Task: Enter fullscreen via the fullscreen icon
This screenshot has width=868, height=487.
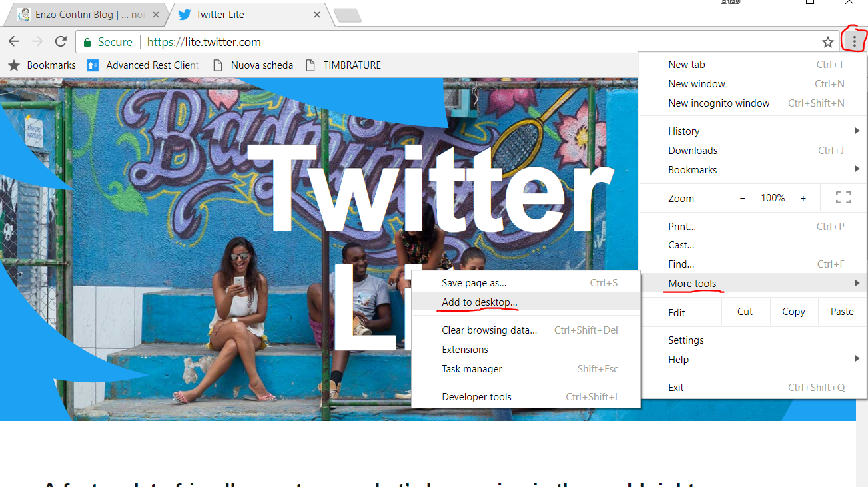Action: click(x=843, y=197)
